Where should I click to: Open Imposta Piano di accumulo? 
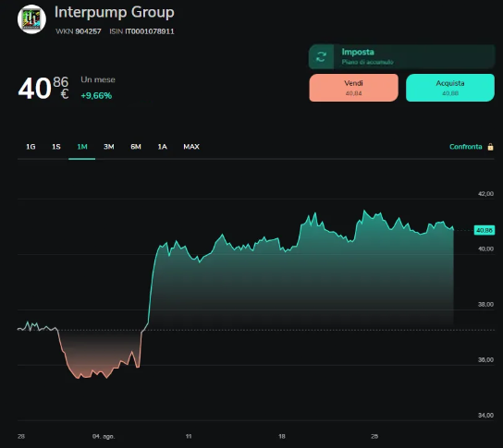401,56
